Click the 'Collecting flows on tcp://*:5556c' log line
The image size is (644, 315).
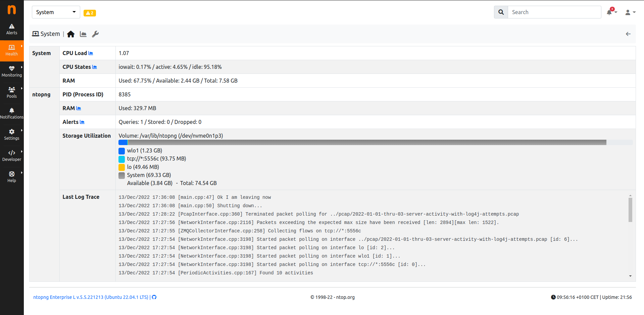coord(240,231)
